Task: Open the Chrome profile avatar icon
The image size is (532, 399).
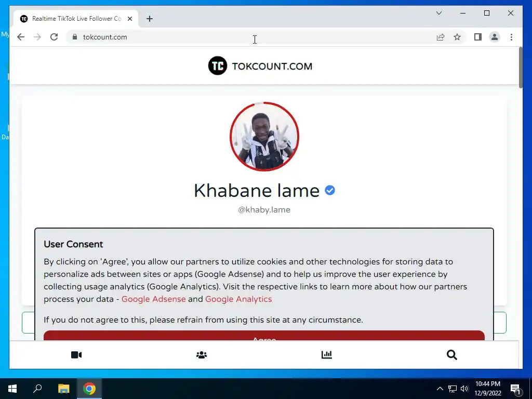Action: coord(495,37)
